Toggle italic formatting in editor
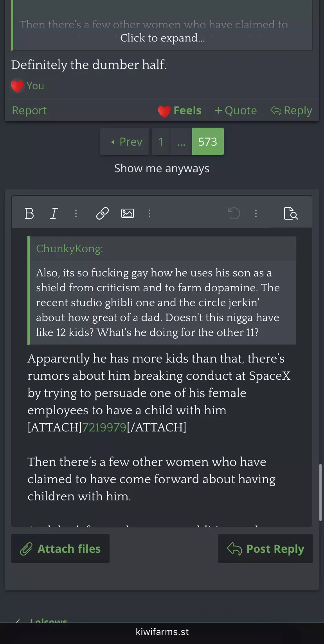Viewport: 324px width, 644px height. pos(54,213)
